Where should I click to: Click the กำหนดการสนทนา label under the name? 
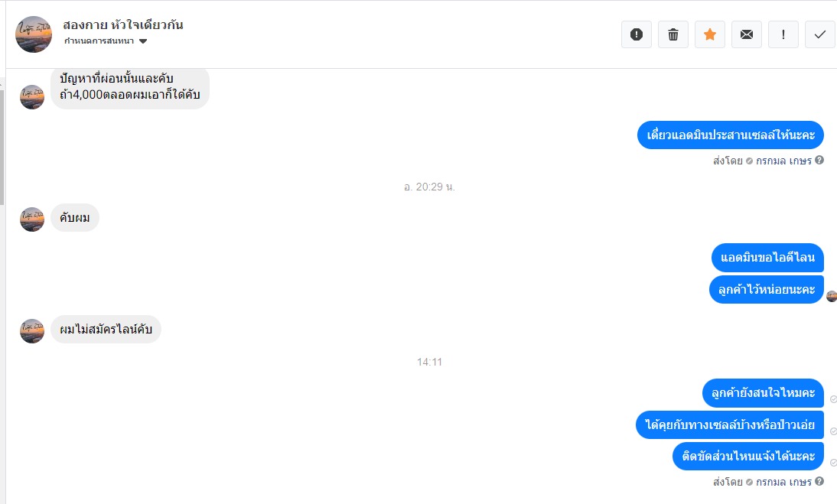[99, 41]
